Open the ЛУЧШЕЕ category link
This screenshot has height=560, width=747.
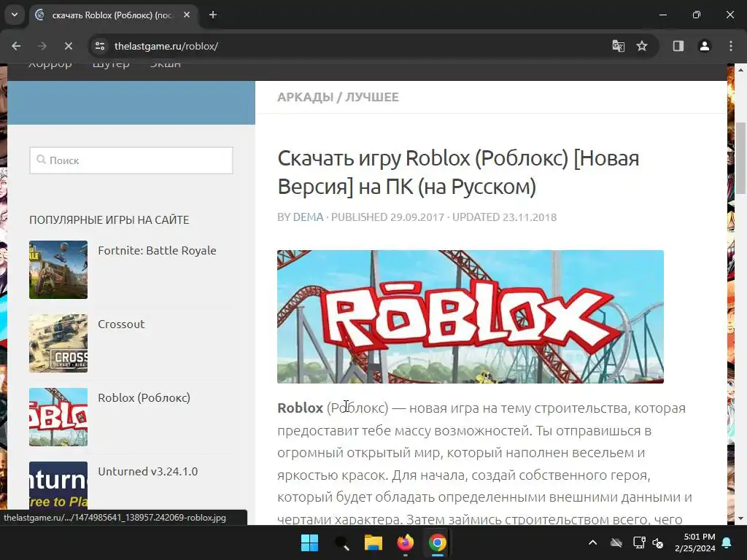tap(372, 97)
